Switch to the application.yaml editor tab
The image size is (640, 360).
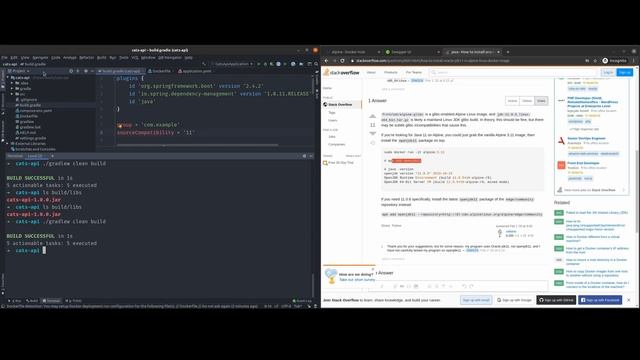[x=195, y=71]
